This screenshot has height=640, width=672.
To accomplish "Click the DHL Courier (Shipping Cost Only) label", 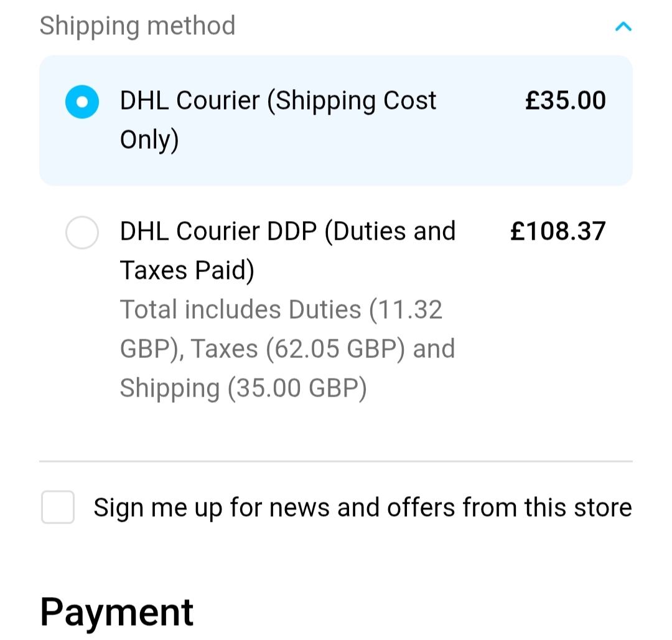I will coord(278,101).
